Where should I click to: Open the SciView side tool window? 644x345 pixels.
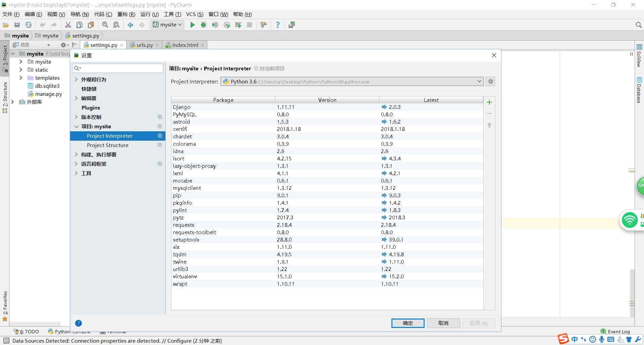(639, 56)
